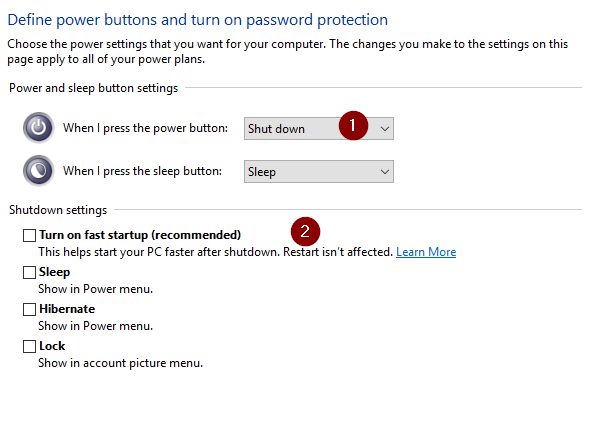Select the 'When I press the power button' label

point(146,128)
